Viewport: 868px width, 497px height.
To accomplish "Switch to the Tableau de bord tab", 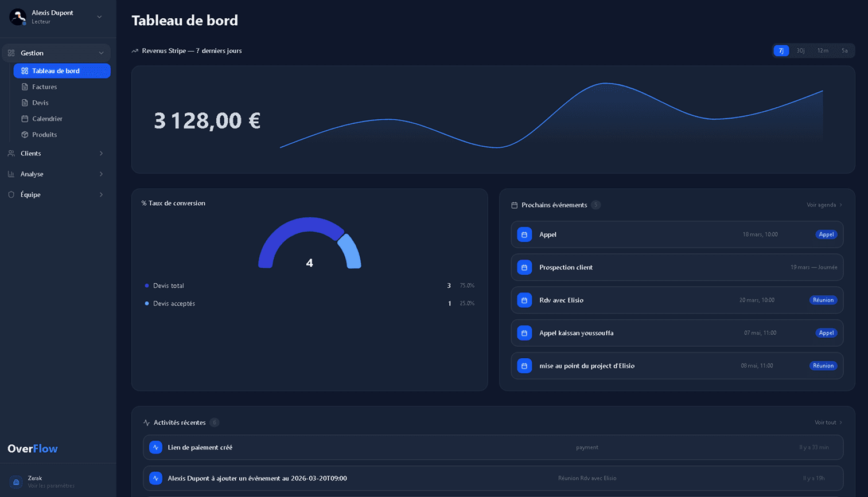I will (62, 71).
